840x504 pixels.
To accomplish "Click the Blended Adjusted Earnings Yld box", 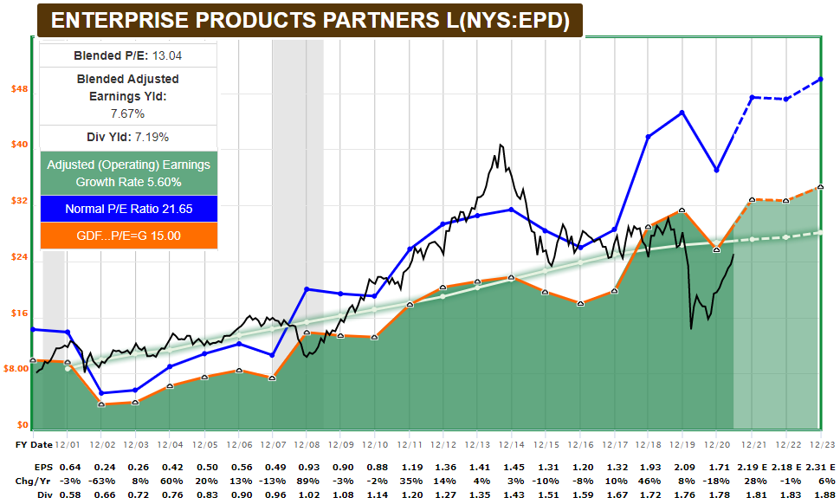I will click(x=128, y=96).
